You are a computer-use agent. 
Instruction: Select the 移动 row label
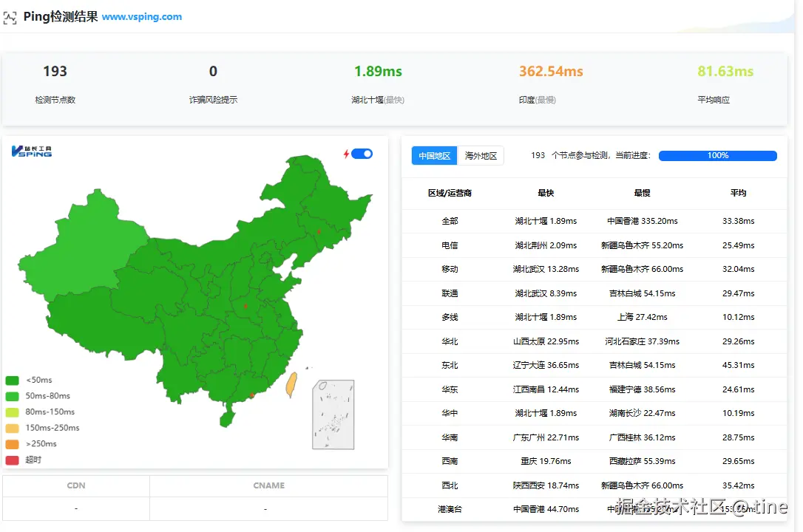click(450, 269)
